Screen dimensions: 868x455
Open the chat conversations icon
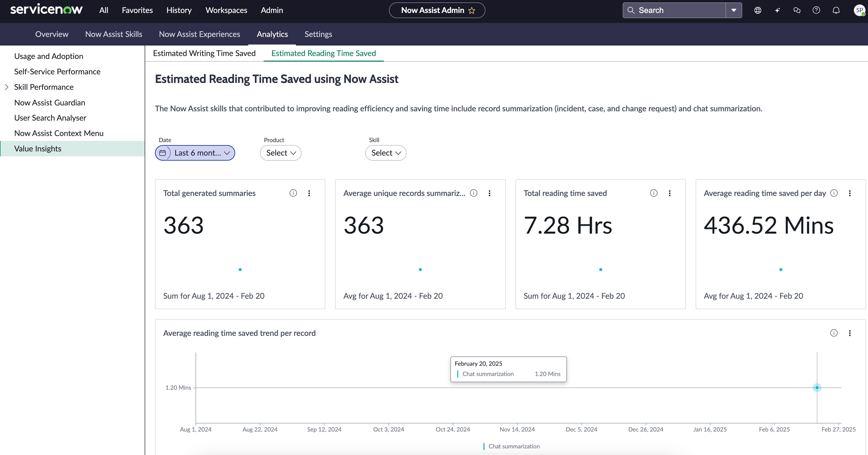(x=797, y=11)
